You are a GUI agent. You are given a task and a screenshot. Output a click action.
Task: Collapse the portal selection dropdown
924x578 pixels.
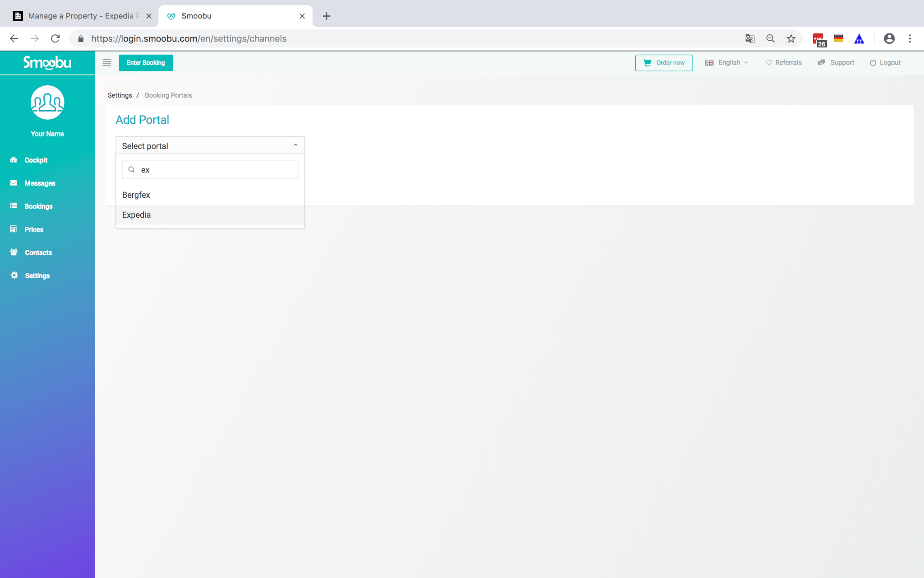(296, 145)
